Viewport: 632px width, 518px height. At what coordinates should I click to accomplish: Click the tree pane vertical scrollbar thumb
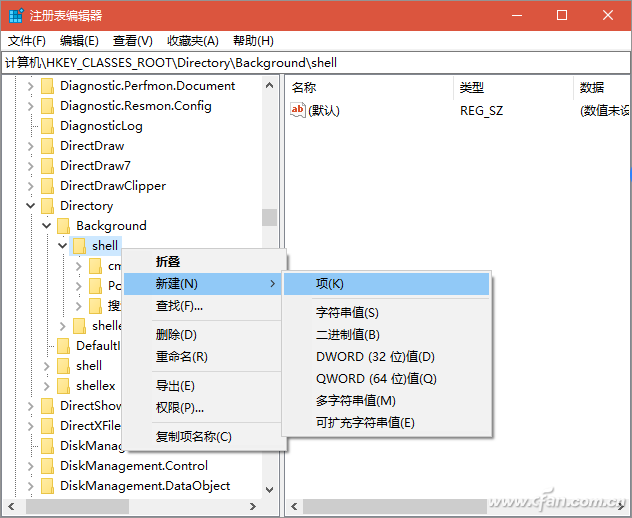270,218
